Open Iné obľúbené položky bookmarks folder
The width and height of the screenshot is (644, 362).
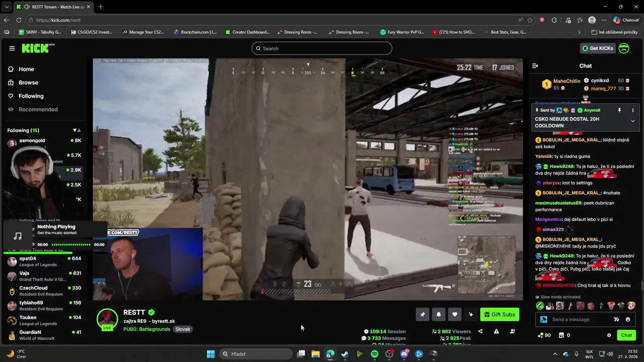(x=614, y=32)
